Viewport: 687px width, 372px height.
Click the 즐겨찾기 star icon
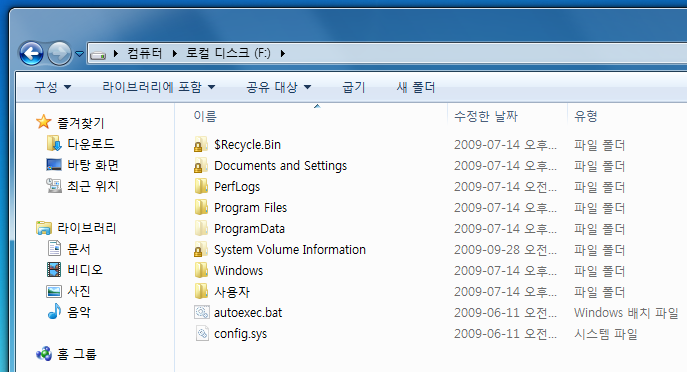[x=43, y=122]
